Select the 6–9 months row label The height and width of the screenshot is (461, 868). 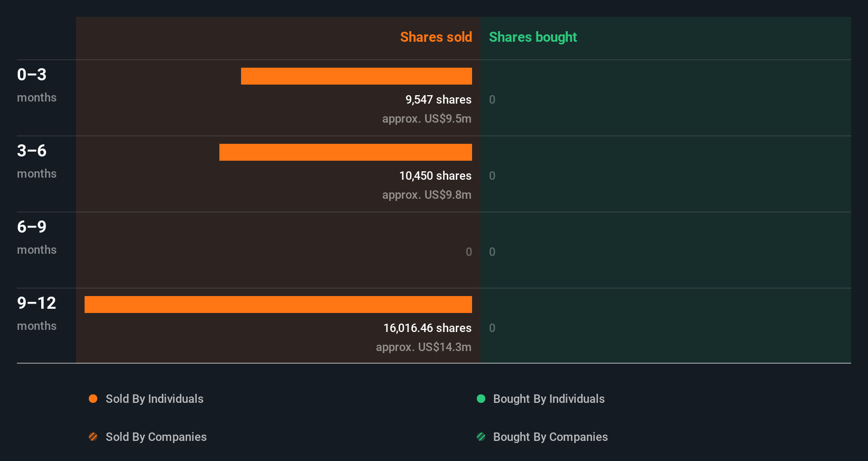point(36,237)
